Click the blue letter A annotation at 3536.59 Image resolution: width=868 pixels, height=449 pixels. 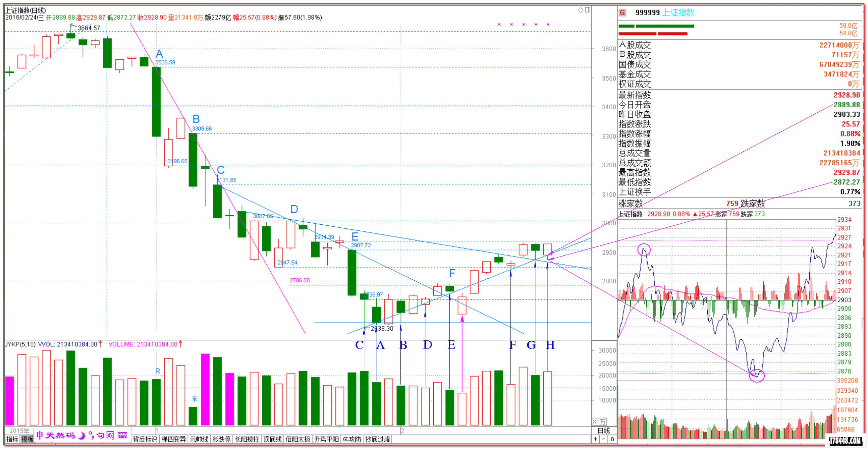[x=159, y=54]
